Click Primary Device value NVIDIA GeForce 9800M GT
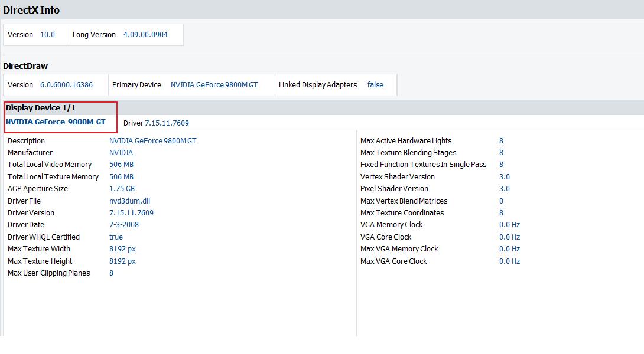 tap(214, 84)
